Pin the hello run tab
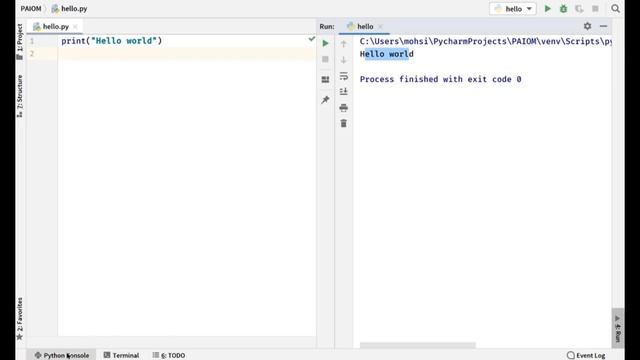640x360 pixels. tap(325, 100)
